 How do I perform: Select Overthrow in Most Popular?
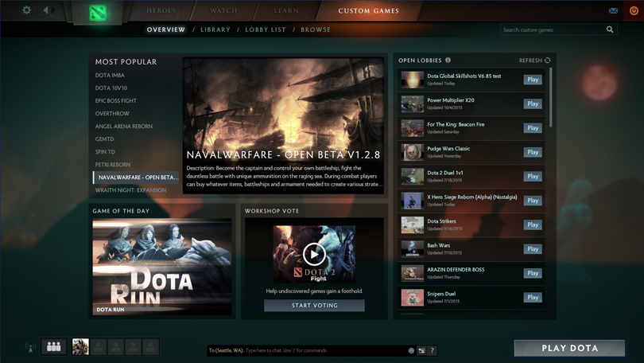click(112, 114)
